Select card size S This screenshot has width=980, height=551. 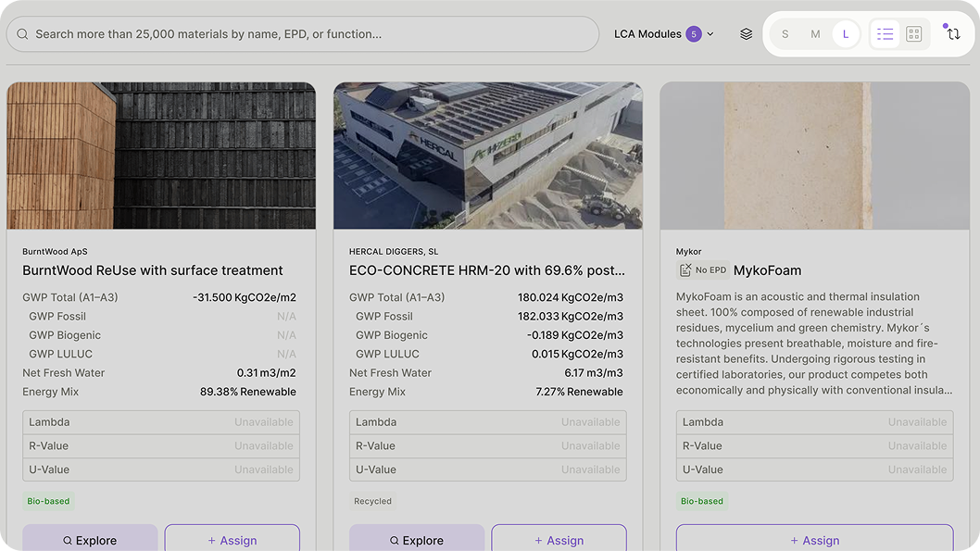pos(785,33)
